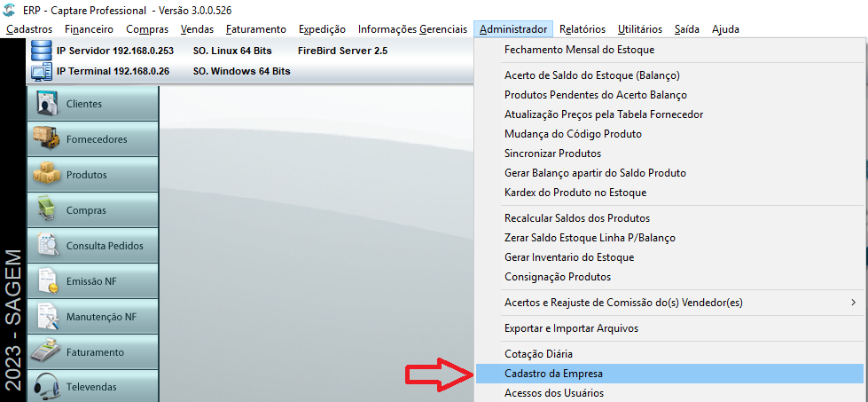This screenshot has height=402, width=868.
Task: Open the Expedição menu
Action: [322, 29]
